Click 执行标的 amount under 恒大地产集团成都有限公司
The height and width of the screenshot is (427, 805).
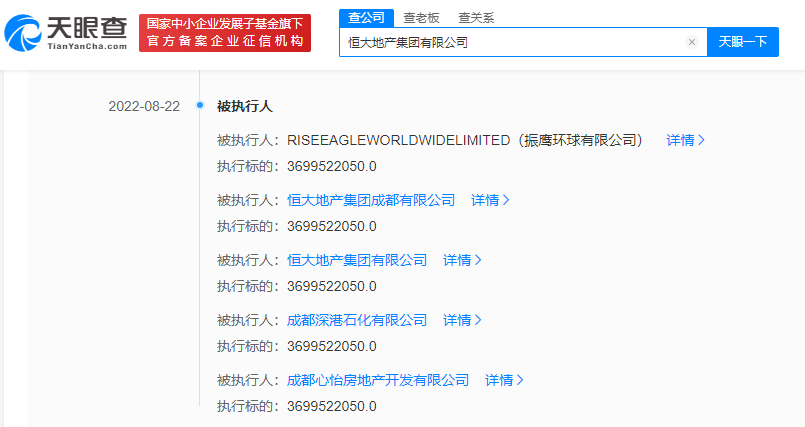coord(332,226)
